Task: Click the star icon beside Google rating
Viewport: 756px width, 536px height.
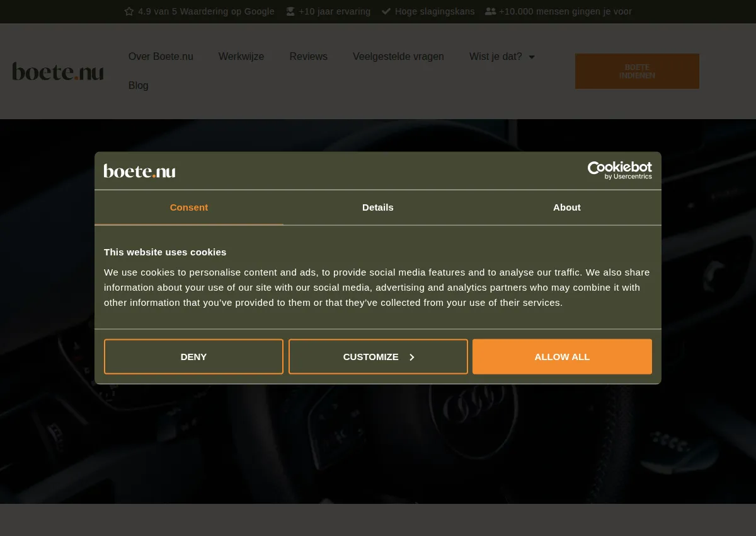Action: [x=129, y=11]
